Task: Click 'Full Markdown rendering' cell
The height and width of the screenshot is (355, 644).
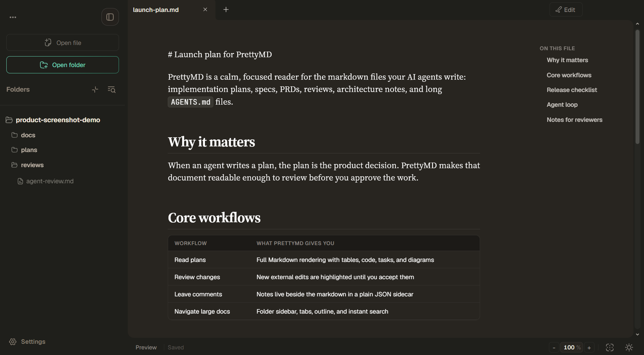Action: point(345,260)
